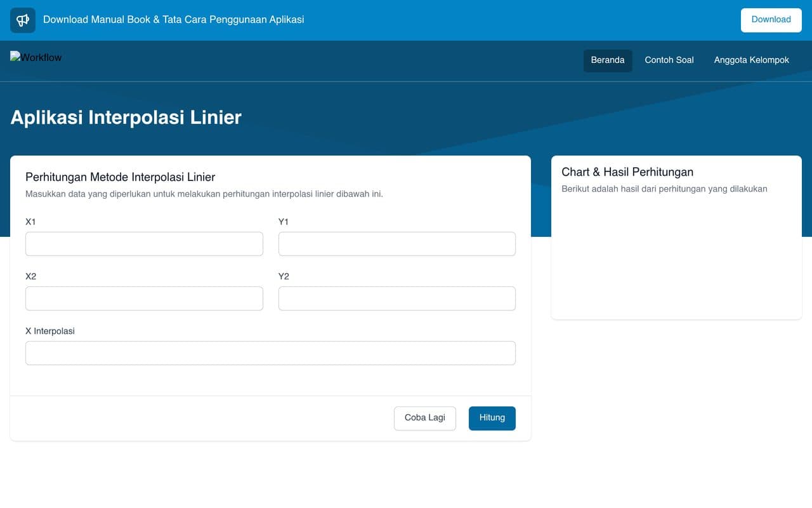Click the X1 label
Viewport: 812px width, 508px height.
point(31,222)
